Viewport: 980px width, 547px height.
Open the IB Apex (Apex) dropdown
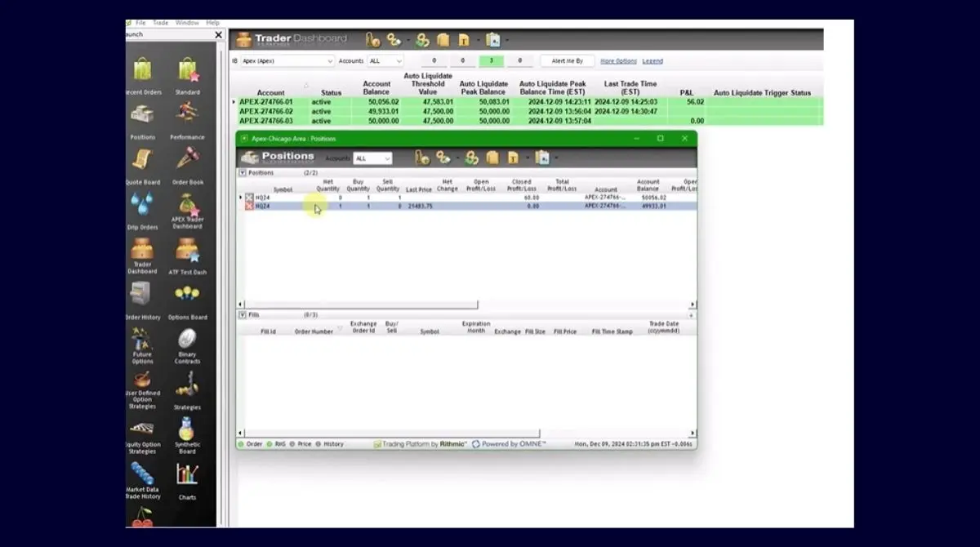click(x=286, y=60)
